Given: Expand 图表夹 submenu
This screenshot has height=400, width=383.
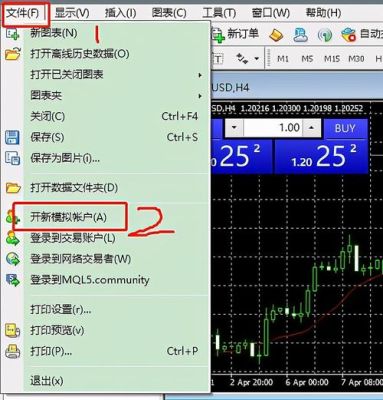Looking at the screenshot, I should (117, 95).
